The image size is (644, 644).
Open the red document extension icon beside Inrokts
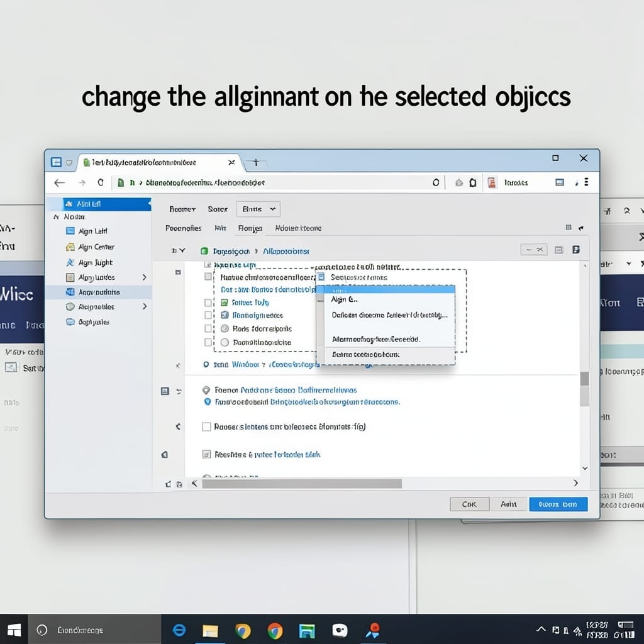click(492, 182)
